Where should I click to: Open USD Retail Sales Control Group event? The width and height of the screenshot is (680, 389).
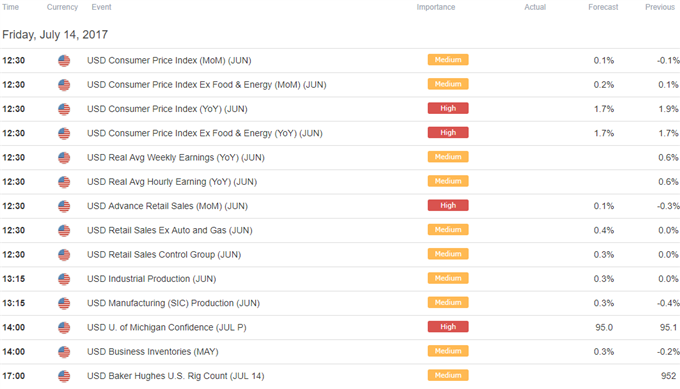(x=164, y=255)
